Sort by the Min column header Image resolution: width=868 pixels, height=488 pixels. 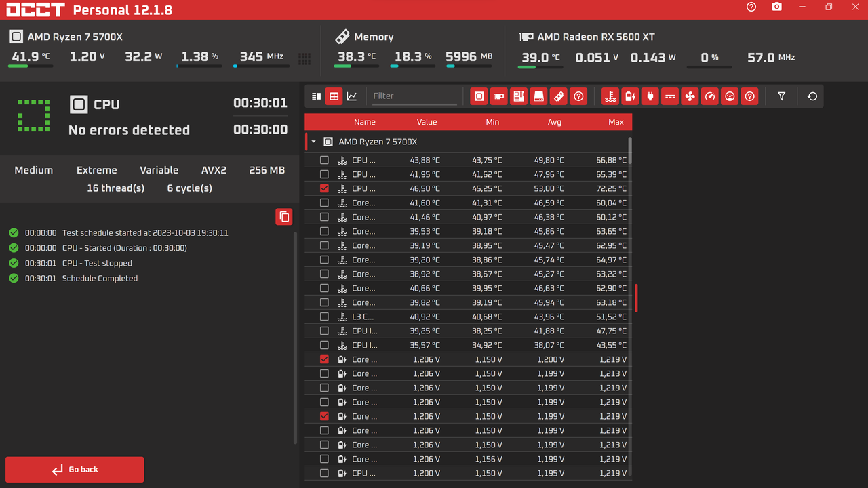(492, 122)
